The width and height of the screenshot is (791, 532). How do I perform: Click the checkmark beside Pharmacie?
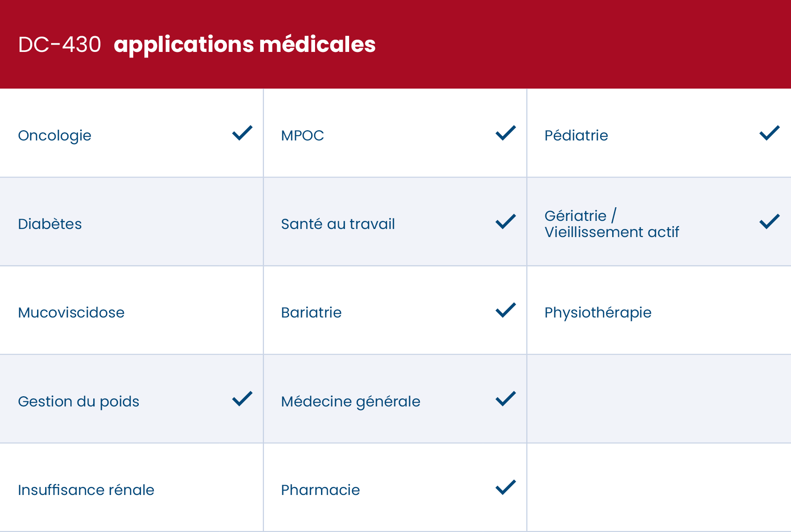pos(506,487)
